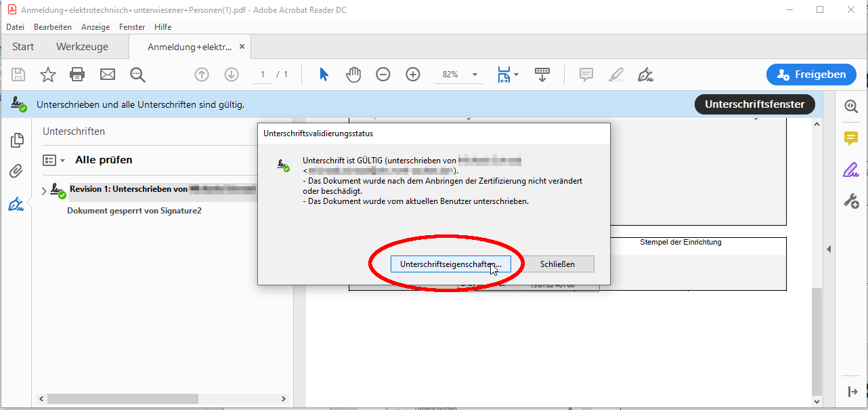The height and width of the screenshot is (410, 868).
Task: Click the Schließen button
Action: 557,264
